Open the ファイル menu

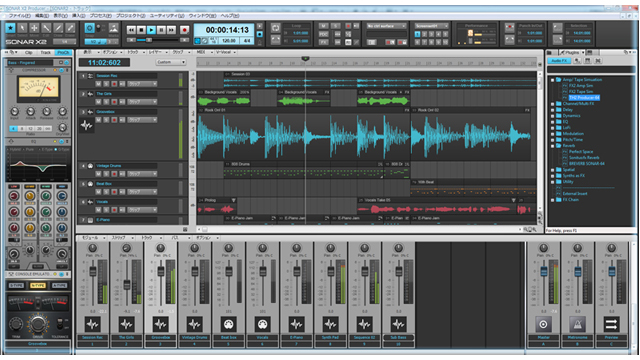[x=20, y=16]
